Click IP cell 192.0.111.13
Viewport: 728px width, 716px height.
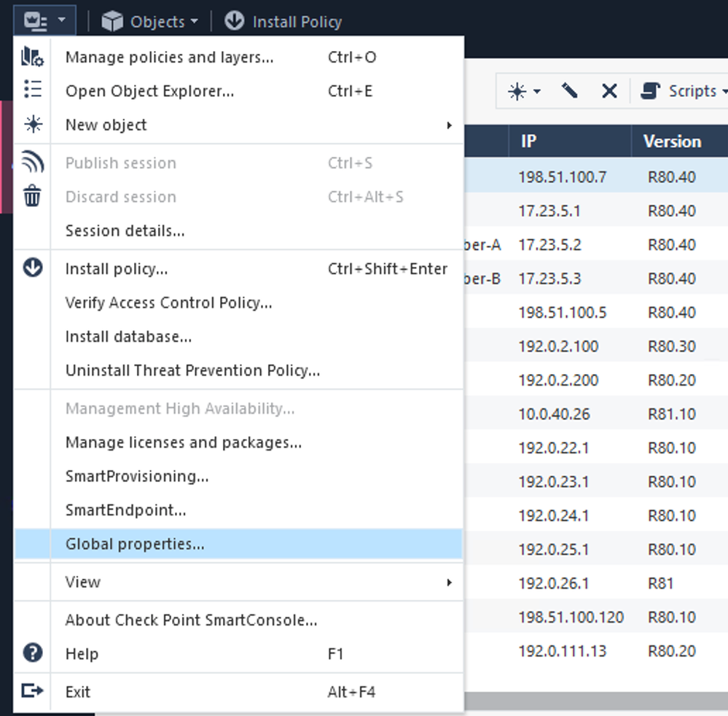(x=563, y=652)
